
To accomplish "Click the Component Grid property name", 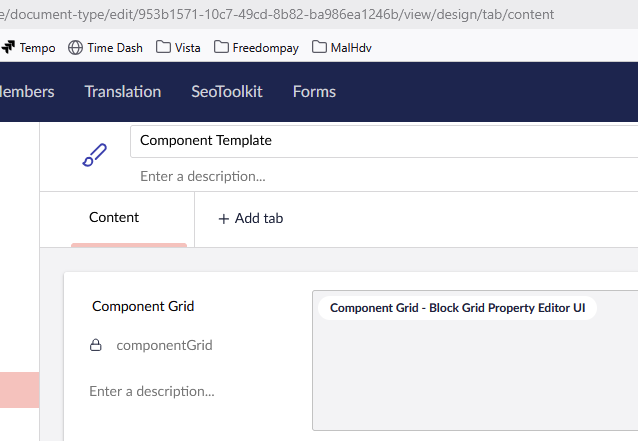I will [x=143, y=307].
